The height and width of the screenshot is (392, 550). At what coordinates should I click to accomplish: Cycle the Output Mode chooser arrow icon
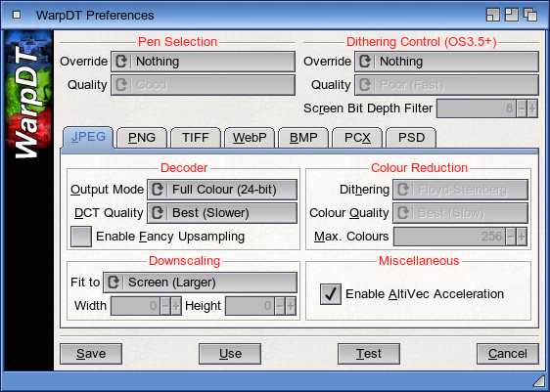tap(158, 190)
